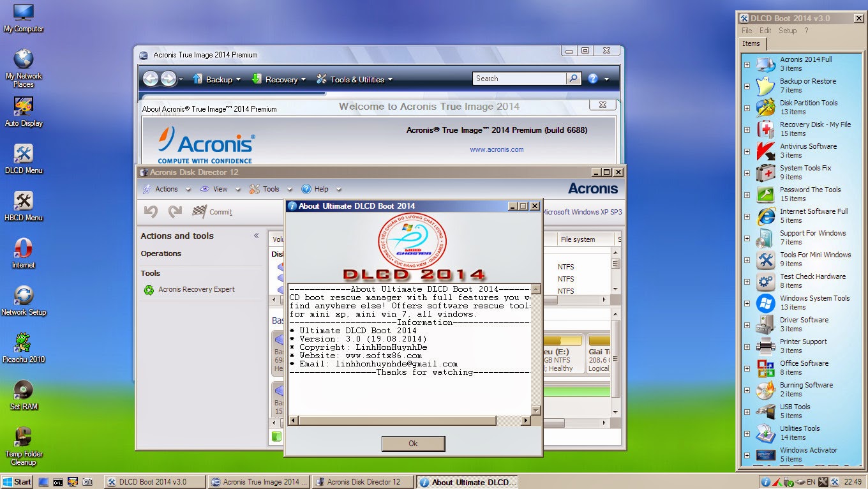Expand the USB Tools node
Viewport: 868px width, 489px height.
click(747, 412)
